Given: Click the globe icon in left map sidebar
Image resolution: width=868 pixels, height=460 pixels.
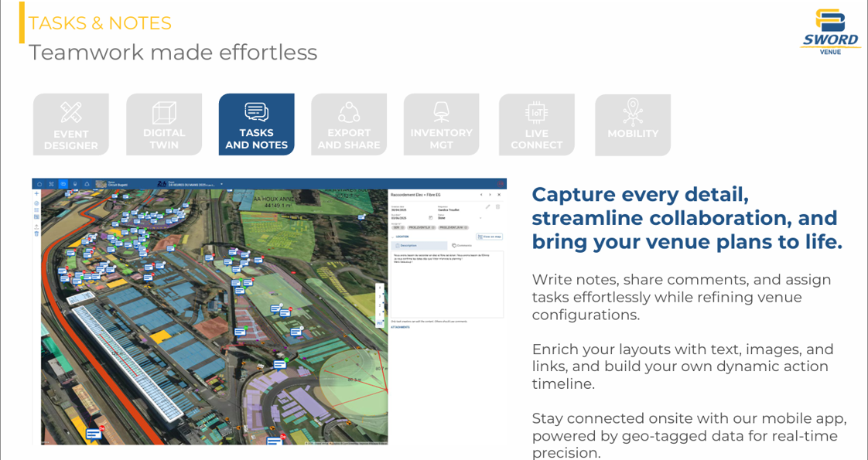Looking at the screenshot, I should pos(36,203).
